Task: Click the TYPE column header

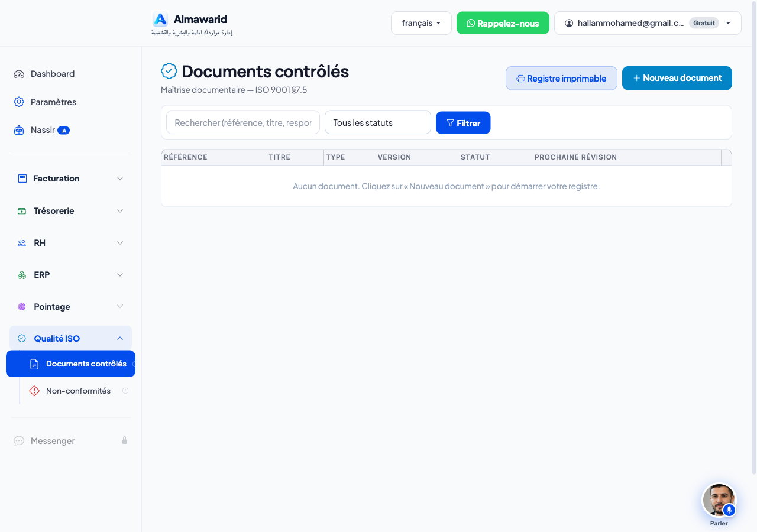Action: [335, 157]
